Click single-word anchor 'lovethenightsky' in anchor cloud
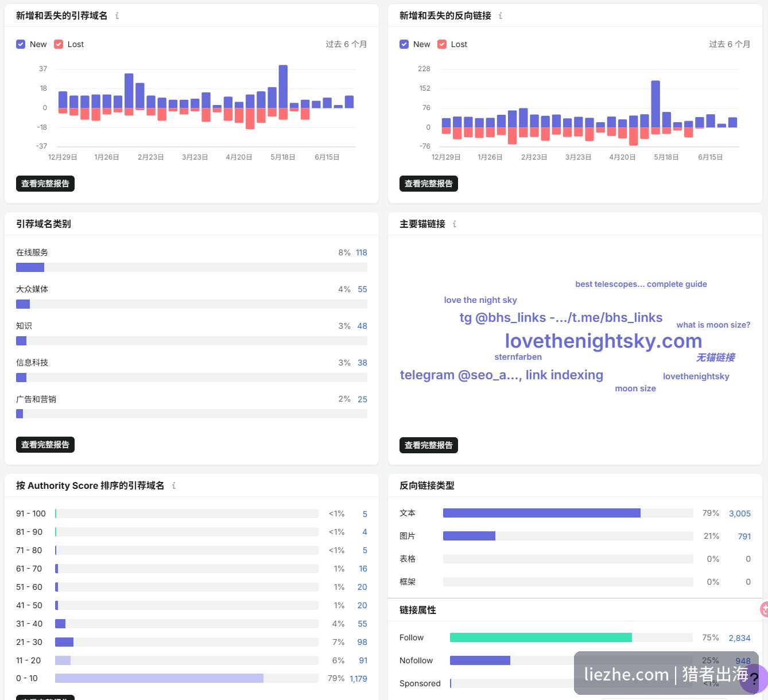Viewport: 768px width, 700px height. click(696, 376)
